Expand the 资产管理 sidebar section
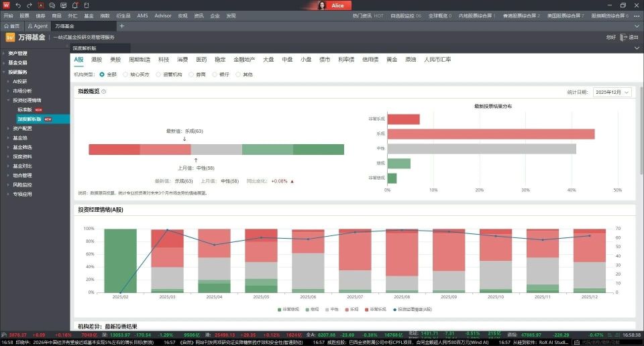This screenshot has width=644, height=346. [x=3, y=54]
